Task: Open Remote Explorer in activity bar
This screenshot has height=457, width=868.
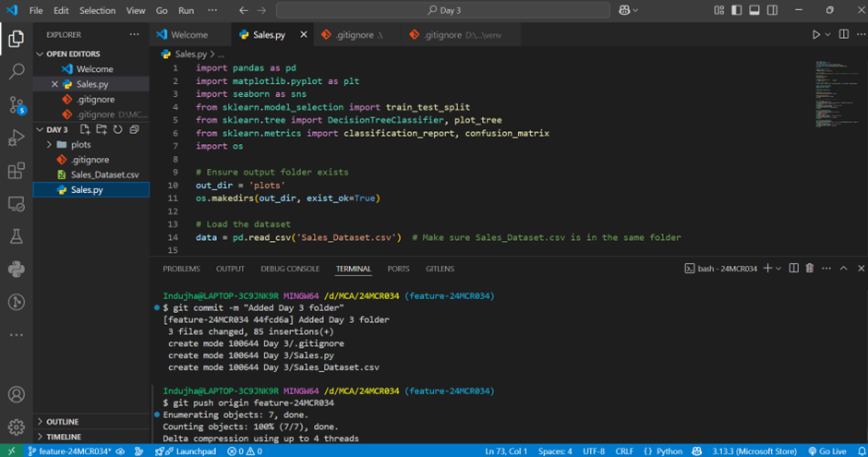Action: click(x=17, y=204)
